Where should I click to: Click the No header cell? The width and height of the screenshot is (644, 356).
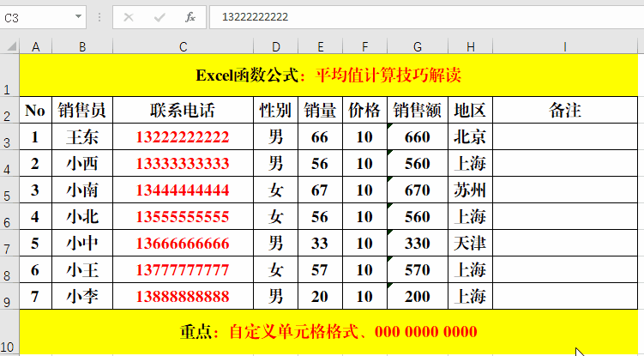(36, 110)
